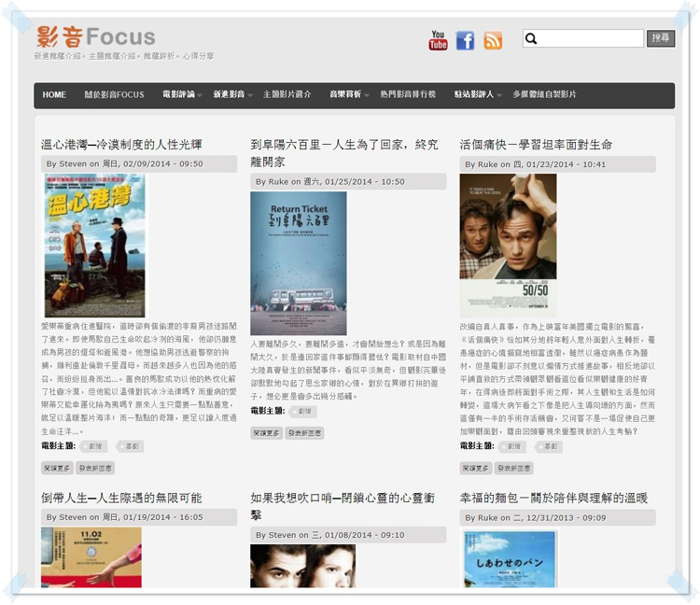Open article title 到阜陽六百里
700x605 pixels.
coord(344,153)
